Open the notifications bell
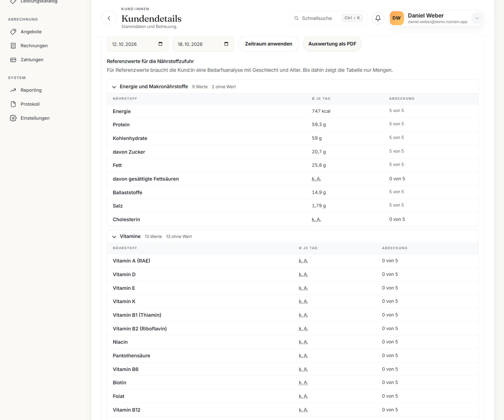Image resolution: width=504 pixels, height=420 pixels. 378,18
